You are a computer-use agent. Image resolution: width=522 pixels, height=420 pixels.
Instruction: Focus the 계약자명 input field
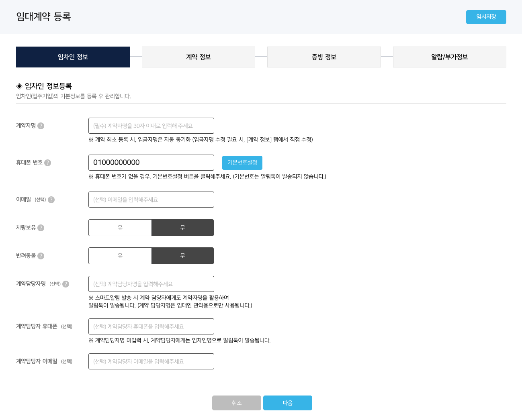point(151,126)
